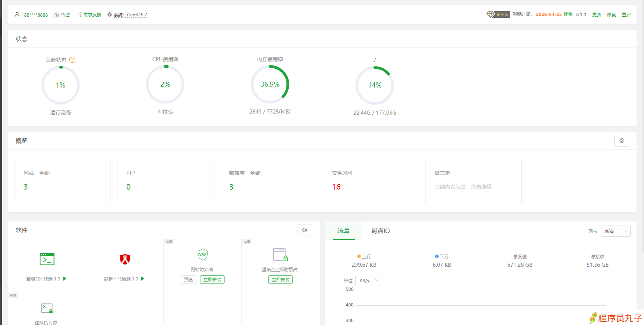Launch the play arrow next to 宝塔SSH终端 1.0
The height and width of the screenshot is (325, 644).
click(x=65, y=279)
